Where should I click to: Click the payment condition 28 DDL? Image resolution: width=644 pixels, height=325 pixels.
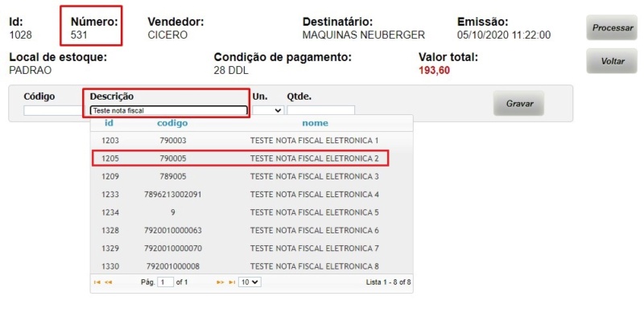pyautogui.click(x=231, y=70)
